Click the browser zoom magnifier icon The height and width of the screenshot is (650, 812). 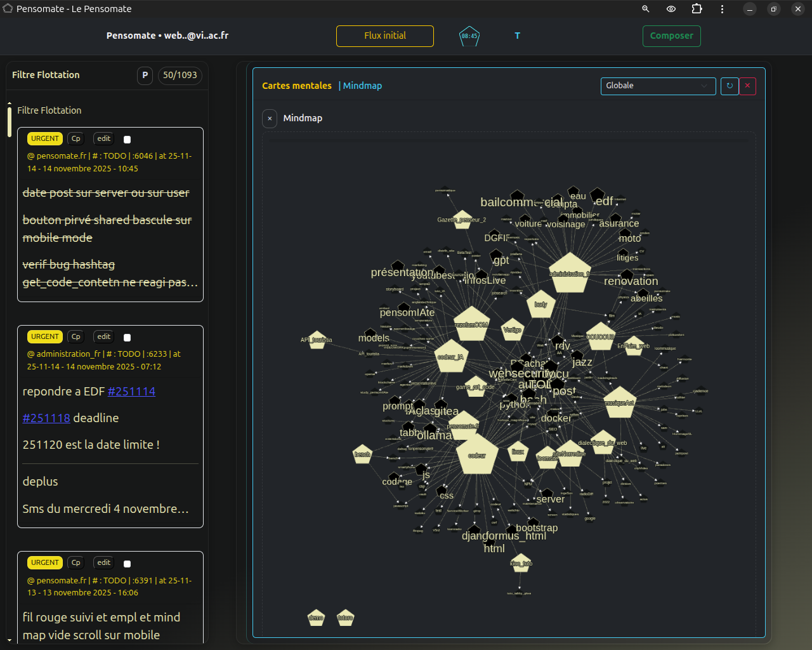tap(645, 9)
